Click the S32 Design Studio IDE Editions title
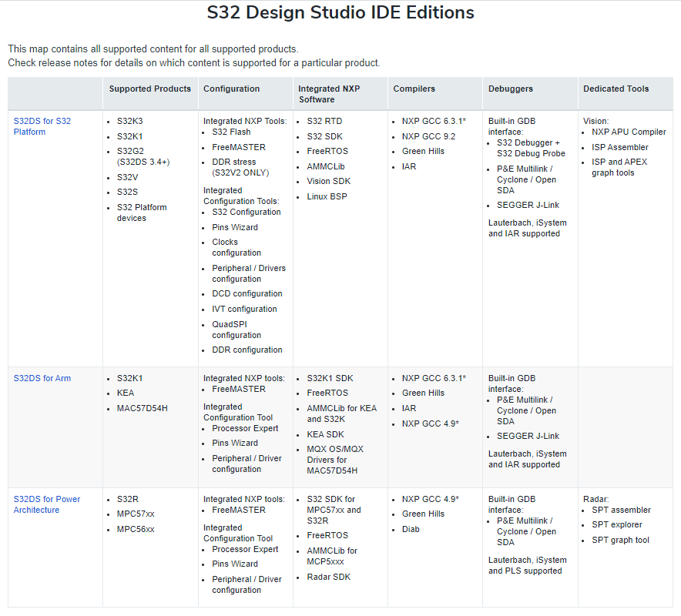Image resolution: width=681 pixels, height=616 pixels. pos(340,13)
